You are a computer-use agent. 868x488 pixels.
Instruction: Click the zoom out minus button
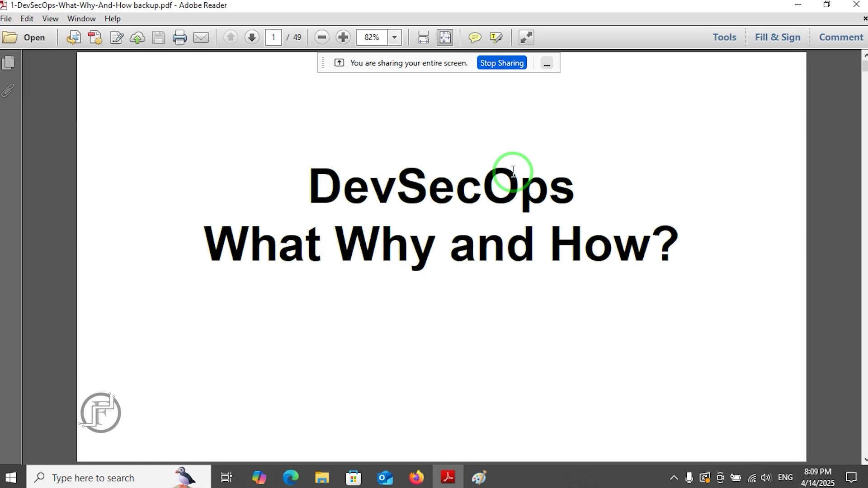[322, 37]
